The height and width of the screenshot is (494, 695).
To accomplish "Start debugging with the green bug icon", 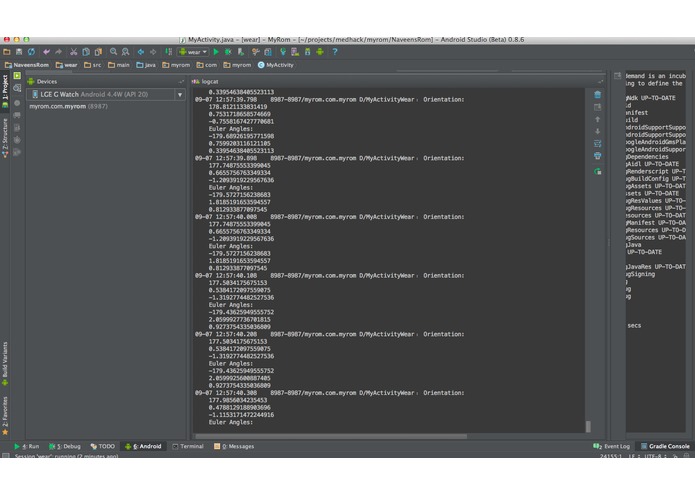I will tap(228, 52).
